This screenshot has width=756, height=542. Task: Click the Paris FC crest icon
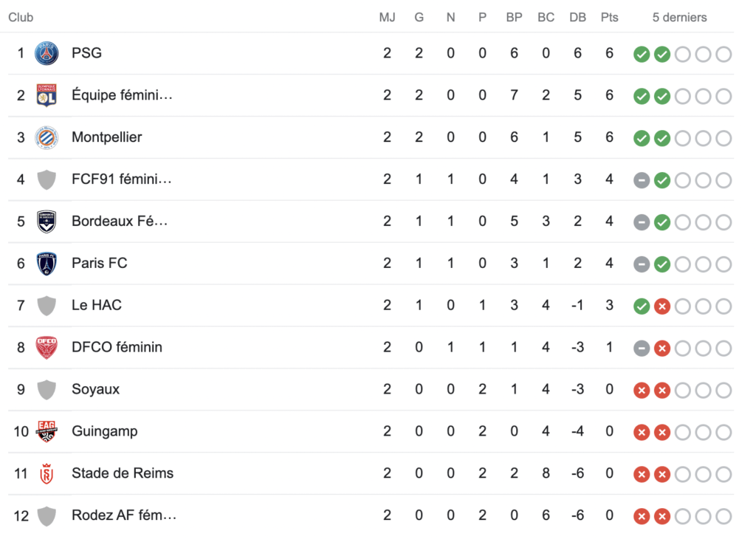click(47, 264)
